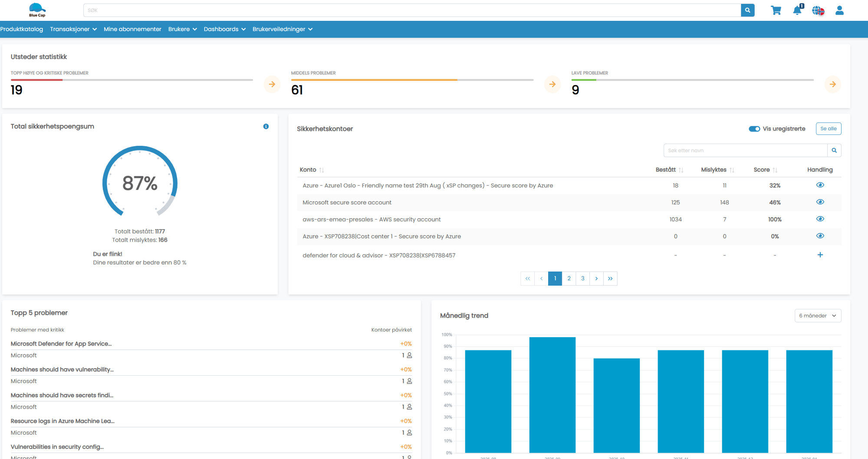Expand the Transaksjoner menu dropdown
Viewport: 868px width, 459px height.
73,29
